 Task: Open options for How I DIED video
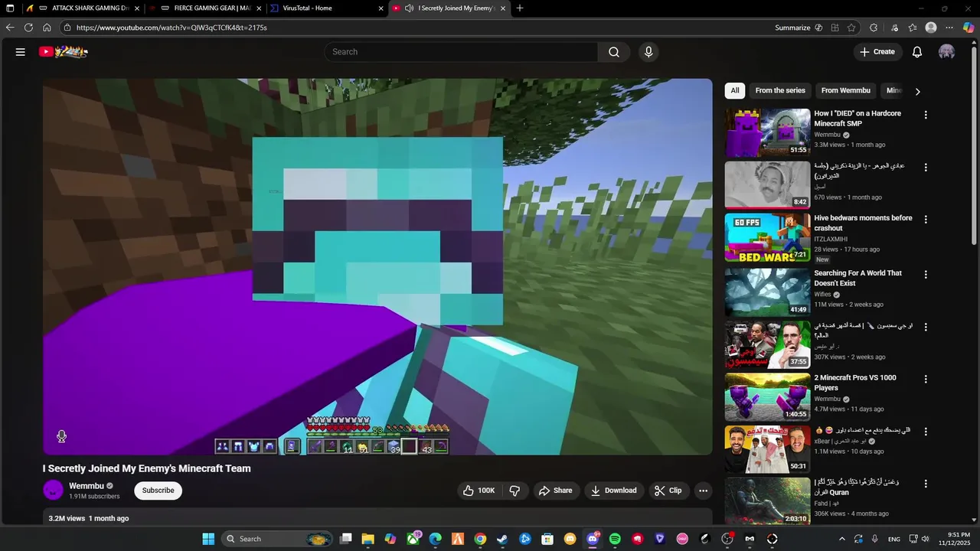926,115
